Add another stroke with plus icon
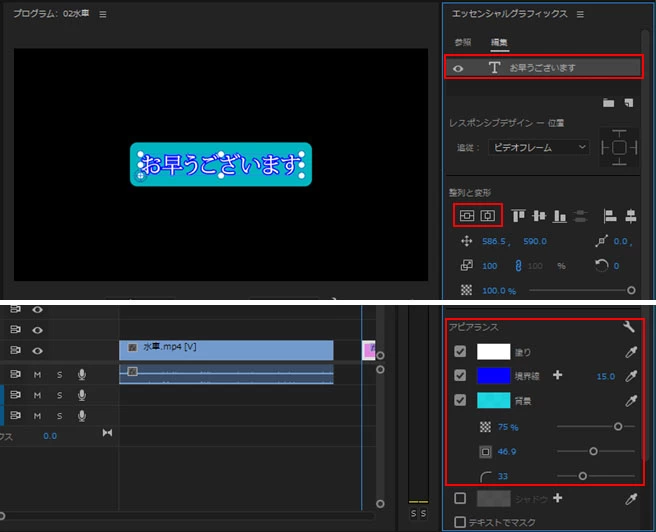This screenshot has height=532, width=656. click(x=557, y=375)
